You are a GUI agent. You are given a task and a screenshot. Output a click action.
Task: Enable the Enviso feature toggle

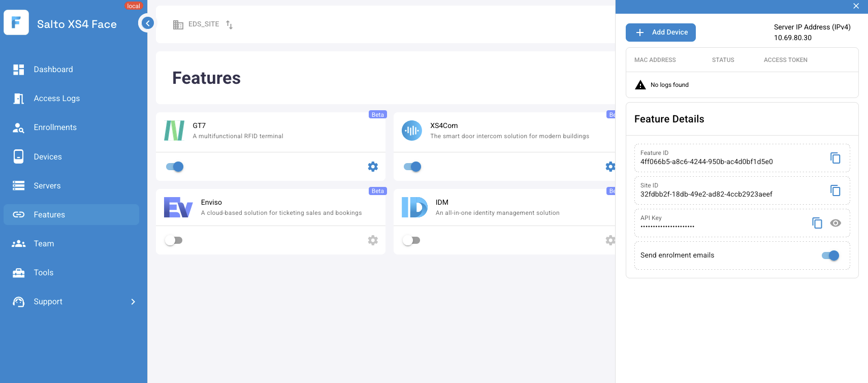[174, 240]
